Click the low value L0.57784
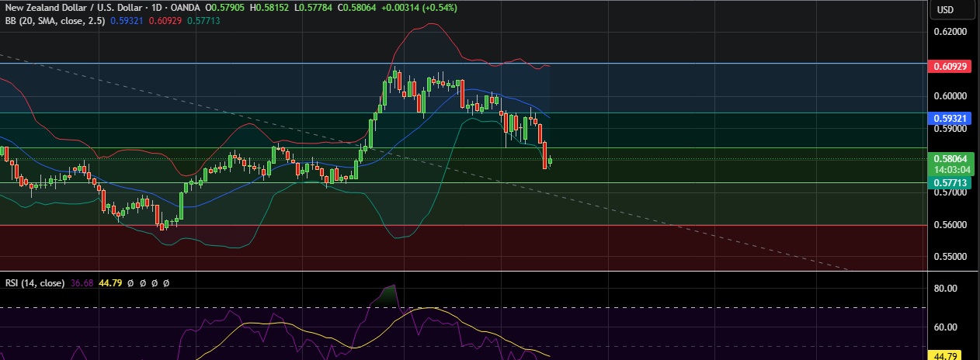980x360 pixels. (x=315, y=7)
